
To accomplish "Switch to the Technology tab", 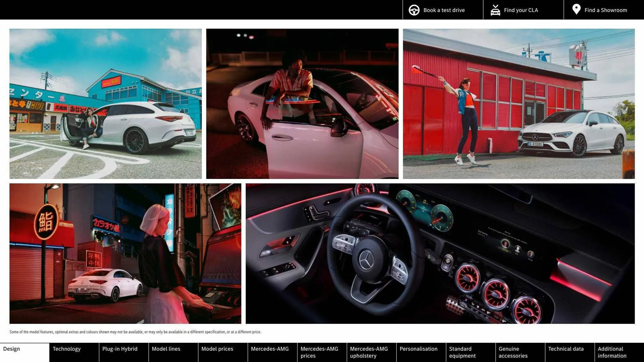I will [67, 349].
